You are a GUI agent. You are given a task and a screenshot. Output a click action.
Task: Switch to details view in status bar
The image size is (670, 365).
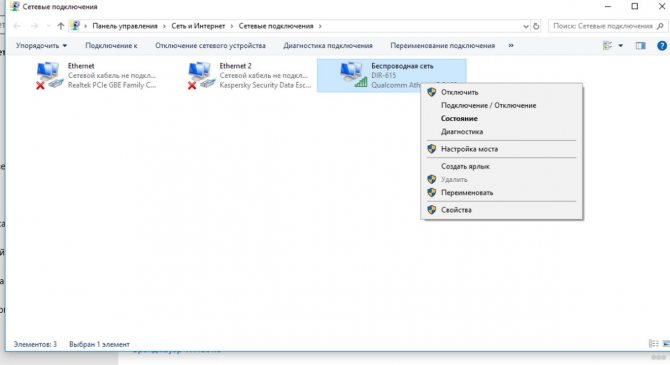point(653,344)
